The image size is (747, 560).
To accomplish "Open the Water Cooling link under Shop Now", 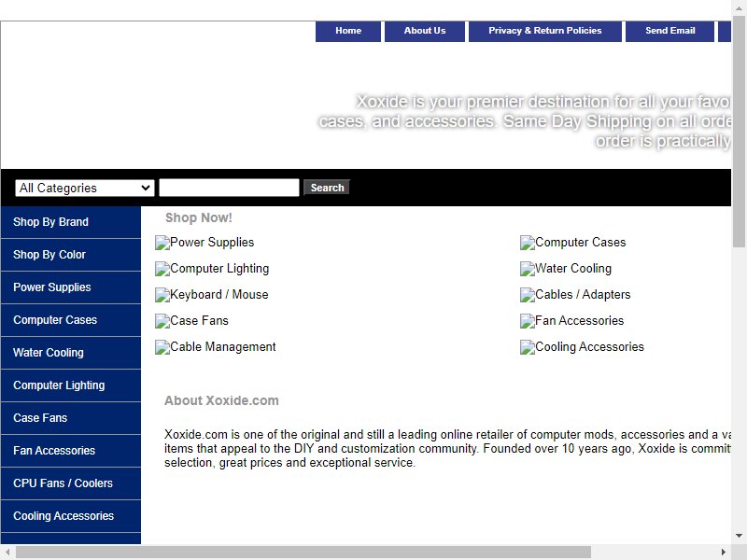I will [x=573, y=269].
